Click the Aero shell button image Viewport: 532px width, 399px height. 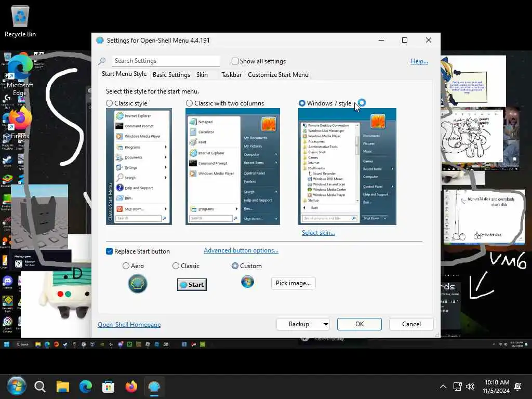coord(137,284)
